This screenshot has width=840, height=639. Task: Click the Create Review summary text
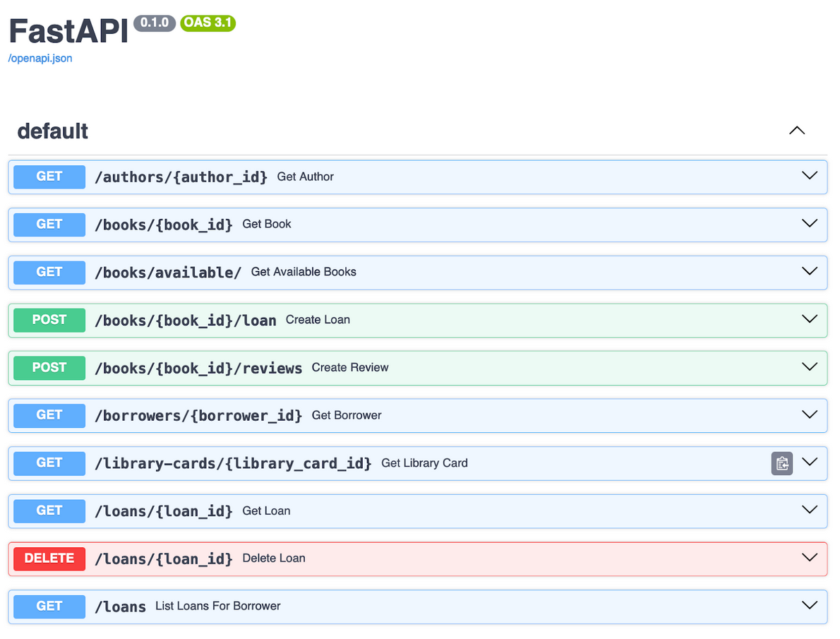[x=350, y=367]
